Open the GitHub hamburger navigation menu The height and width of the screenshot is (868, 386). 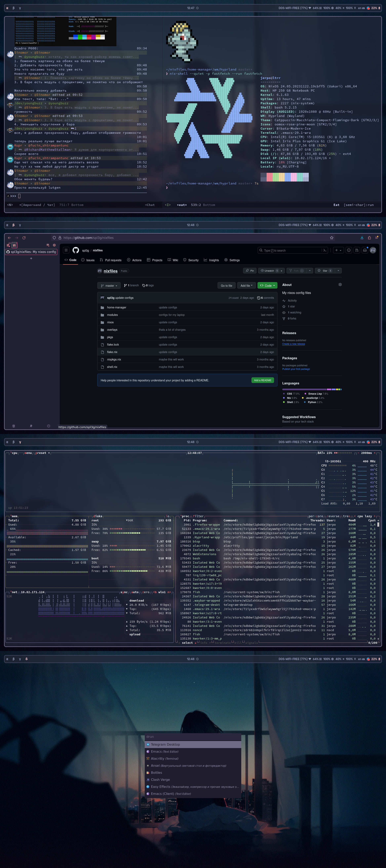(x=66, y=250)
